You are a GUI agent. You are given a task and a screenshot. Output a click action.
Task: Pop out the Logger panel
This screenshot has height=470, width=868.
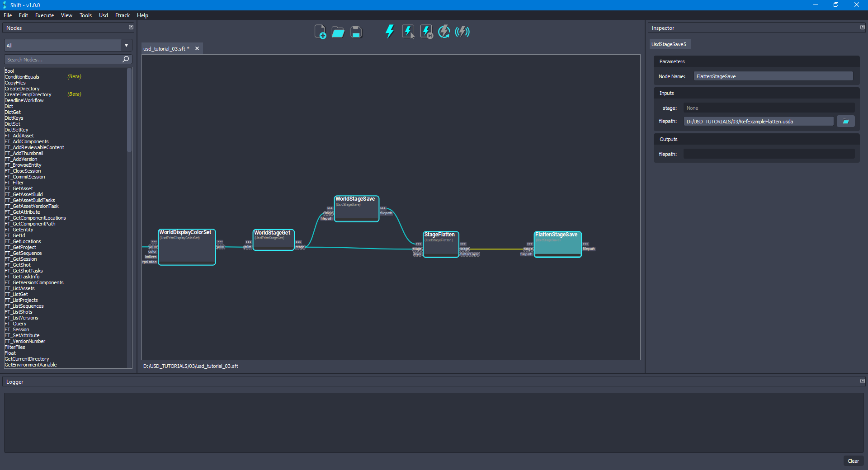pyautogui.click(x=862, y=381)
